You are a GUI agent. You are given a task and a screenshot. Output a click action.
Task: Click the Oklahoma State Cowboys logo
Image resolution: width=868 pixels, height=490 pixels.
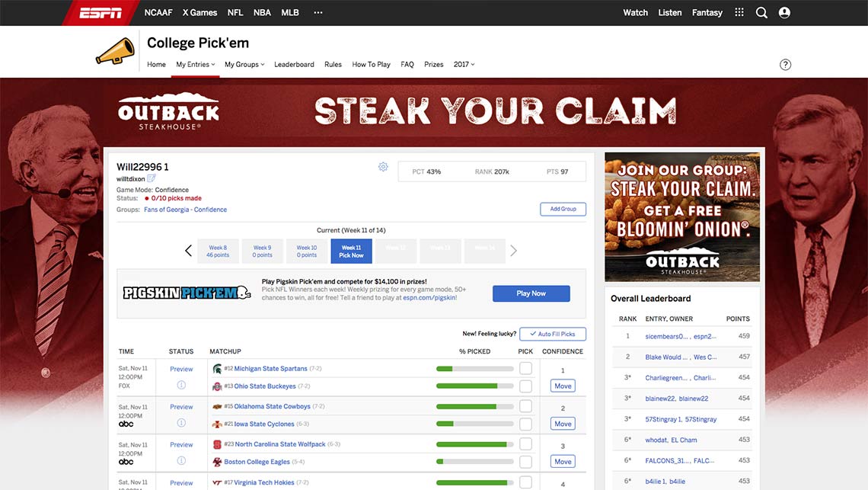[x=217, y=406]
